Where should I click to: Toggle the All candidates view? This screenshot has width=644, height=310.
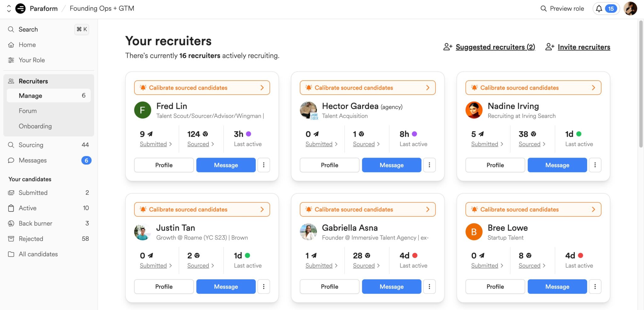pos(38,254)
